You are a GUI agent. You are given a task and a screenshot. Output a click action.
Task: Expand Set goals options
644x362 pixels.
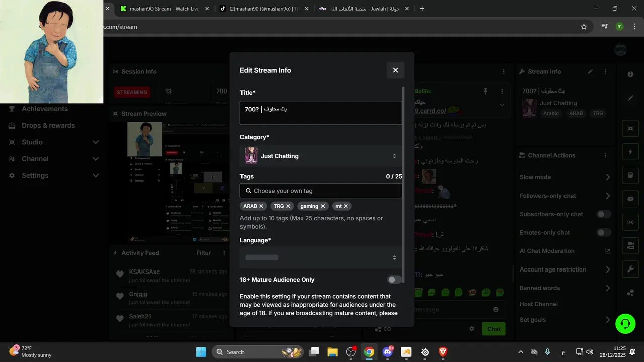pyautogui.click(x=608, y=320)
